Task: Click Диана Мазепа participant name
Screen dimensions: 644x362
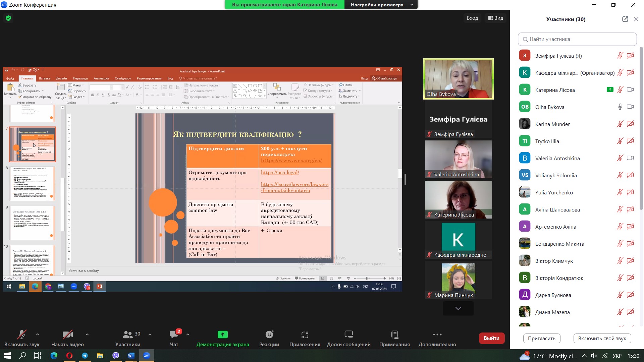Action: tap(552, 312)
